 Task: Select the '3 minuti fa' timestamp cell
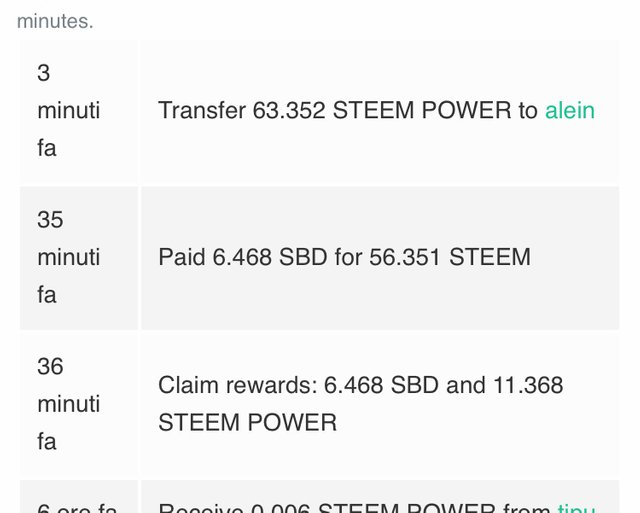click(x=79, y=111)
